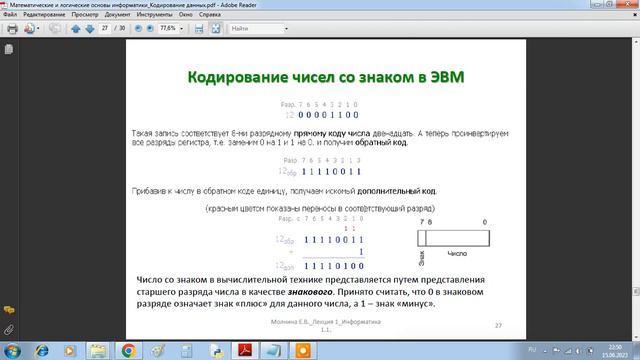Click the page number field showing 27

tap(105, 29)
